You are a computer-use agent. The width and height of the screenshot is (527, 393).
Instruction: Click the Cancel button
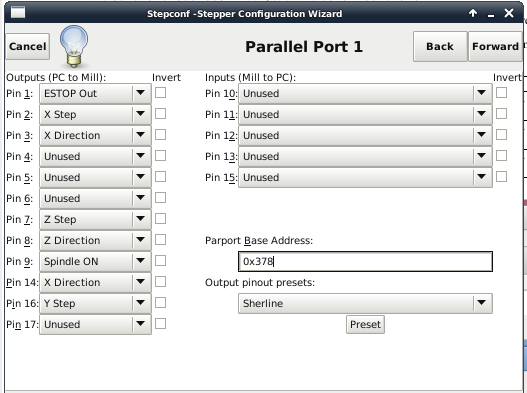point(28,46)
